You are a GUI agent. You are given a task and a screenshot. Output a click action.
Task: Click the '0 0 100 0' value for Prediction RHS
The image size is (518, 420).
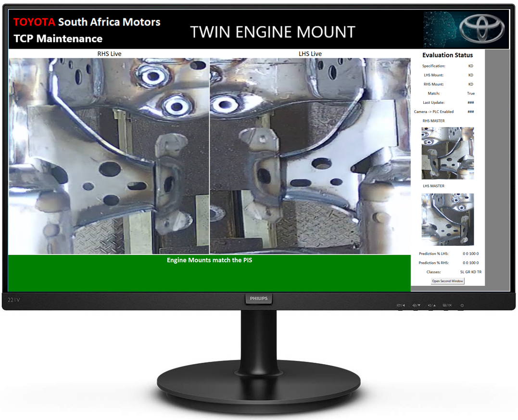pyautogui.click(x=470, y=263)
